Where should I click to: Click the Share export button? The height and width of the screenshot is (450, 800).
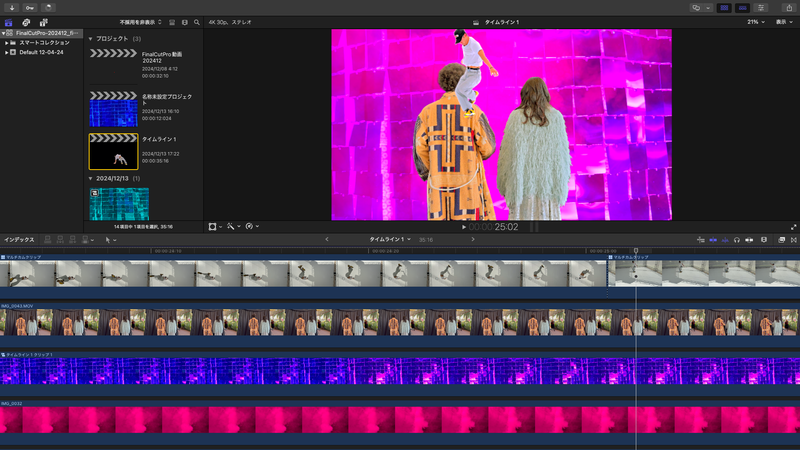[x=789, y=8]
